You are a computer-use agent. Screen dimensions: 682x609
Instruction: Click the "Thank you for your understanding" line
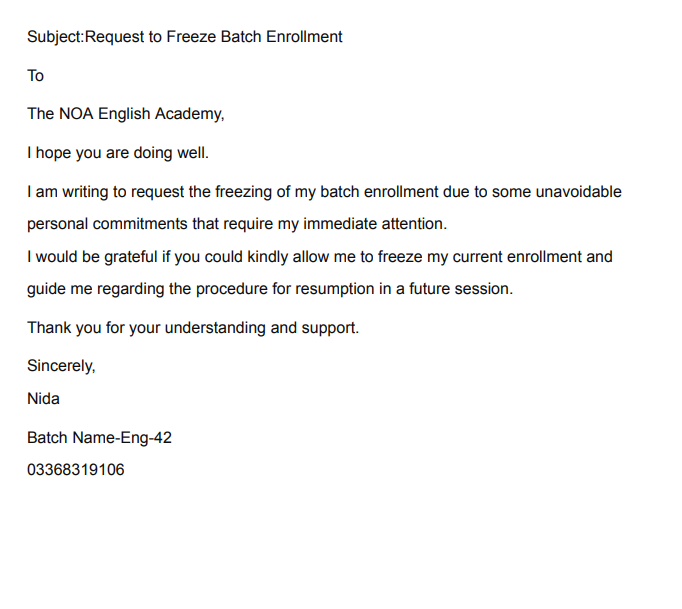tap(158, 328)
